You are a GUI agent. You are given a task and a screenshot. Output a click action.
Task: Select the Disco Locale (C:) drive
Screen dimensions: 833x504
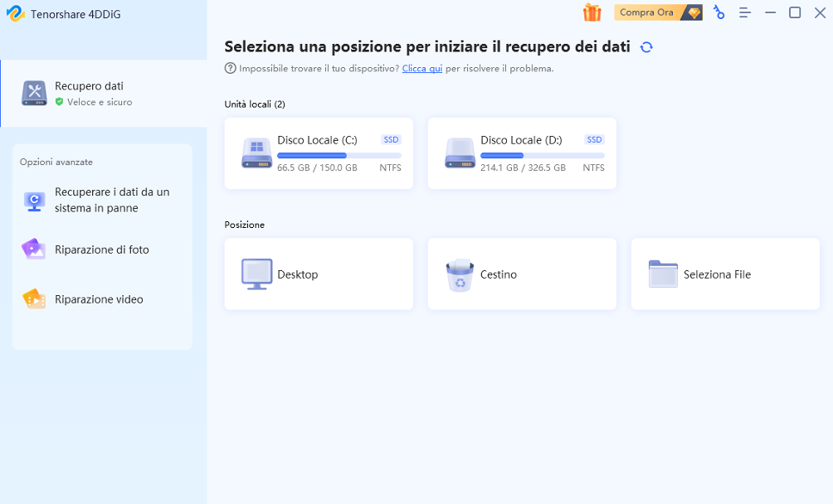point(319,153)
